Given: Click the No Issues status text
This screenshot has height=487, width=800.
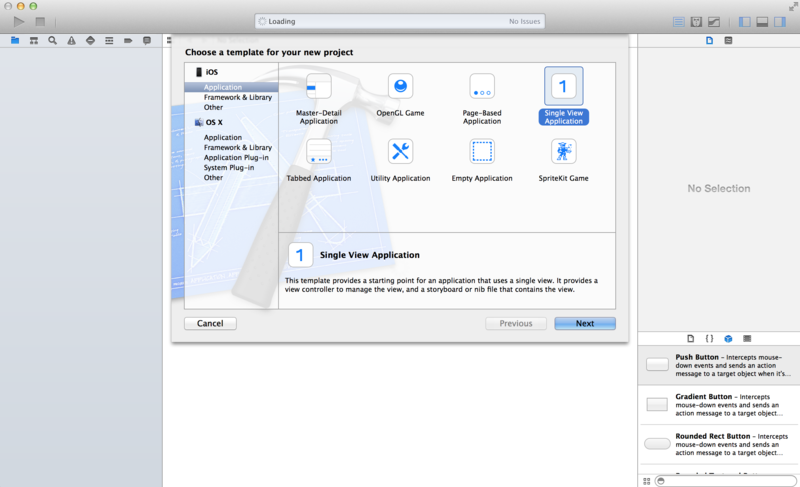Looking at the screenshot, I should click(524, 21).
